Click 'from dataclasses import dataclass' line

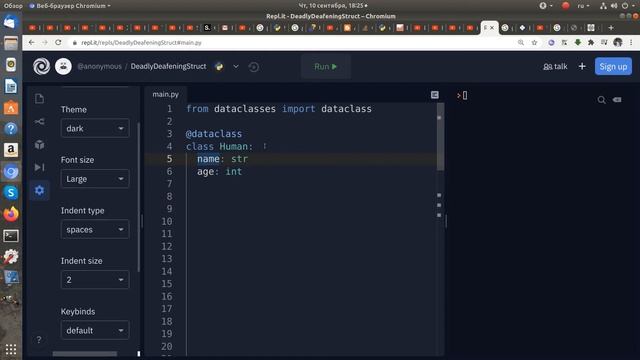(279, 109)
